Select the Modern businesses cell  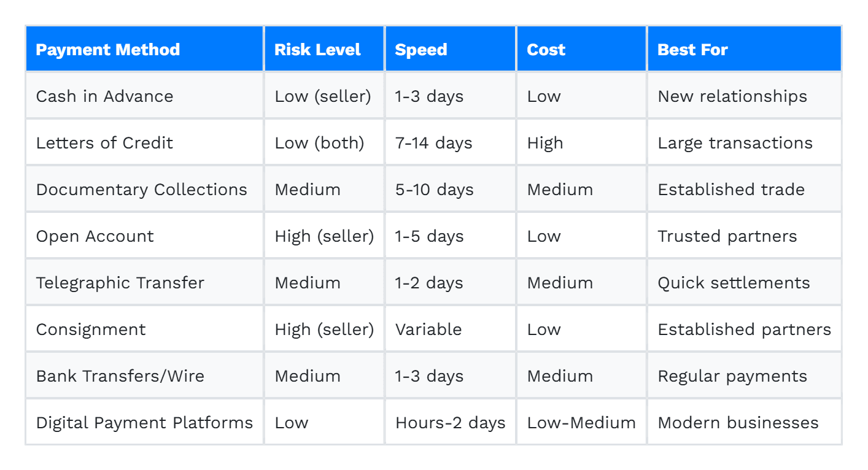745,423
